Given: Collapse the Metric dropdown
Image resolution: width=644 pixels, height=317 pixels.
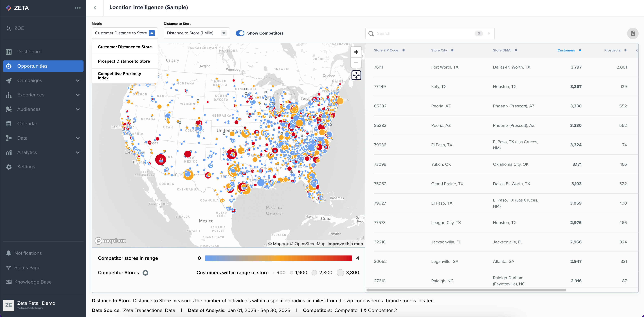Looking at the screenshot, I should point(152,33).
